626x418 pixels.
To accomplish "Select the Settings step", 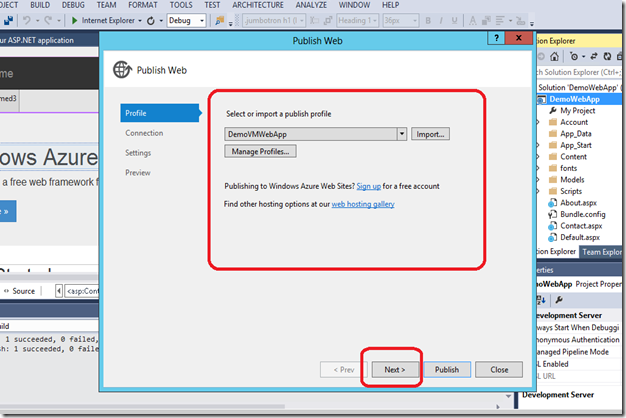I will pyautogui.click(x=138, y=153).
